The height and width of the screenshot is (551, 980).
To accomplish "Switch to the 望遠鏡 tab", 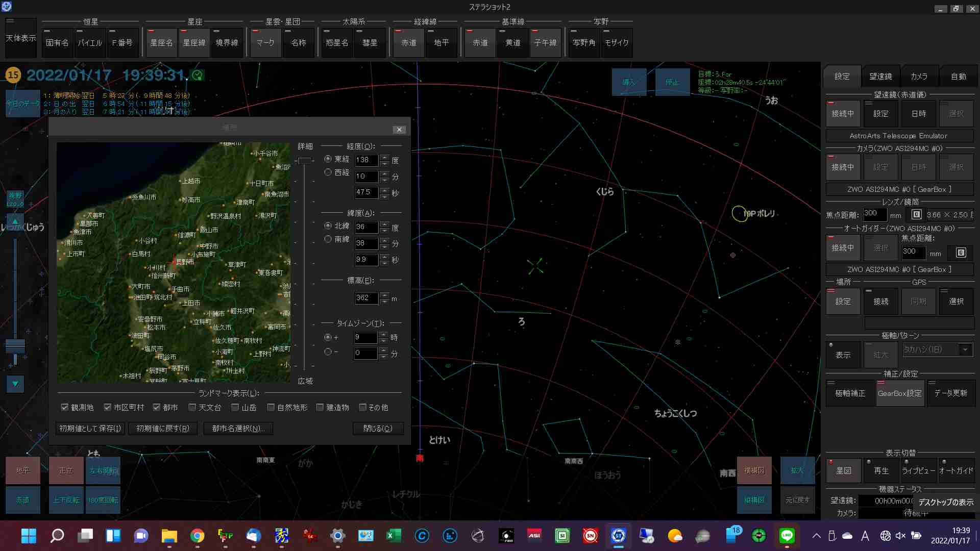I will coord(880,77).
